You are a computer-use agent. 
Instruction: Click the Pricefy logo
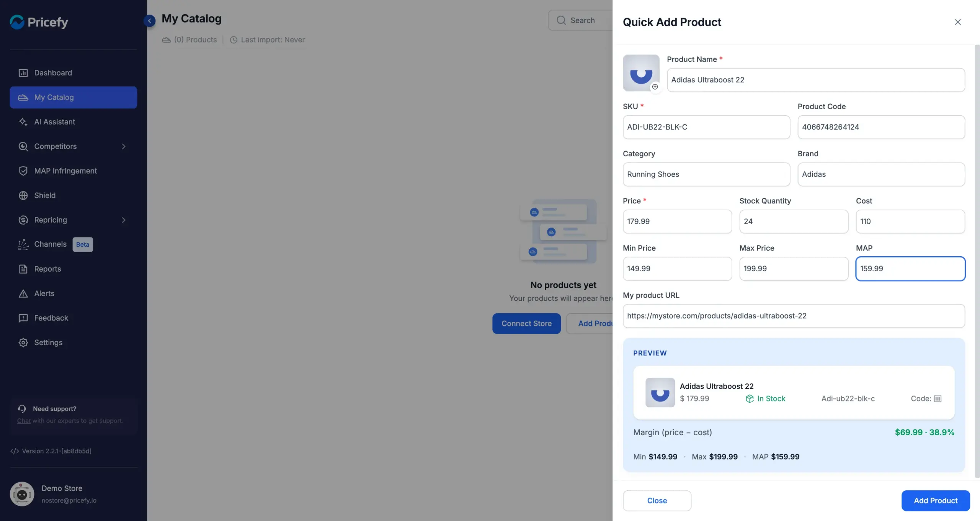(39, 22)
